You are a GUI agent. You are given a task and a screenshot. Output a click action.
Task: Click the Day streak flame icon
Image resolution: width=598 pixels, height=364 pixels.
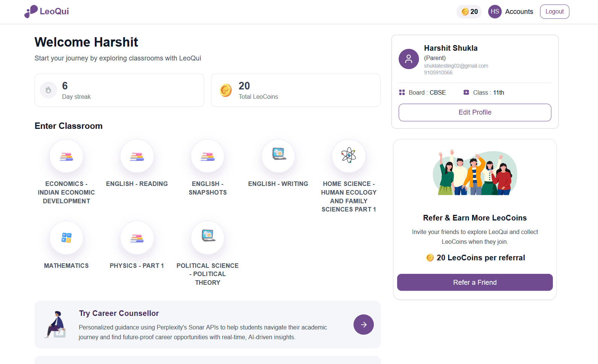coord(48,90)
